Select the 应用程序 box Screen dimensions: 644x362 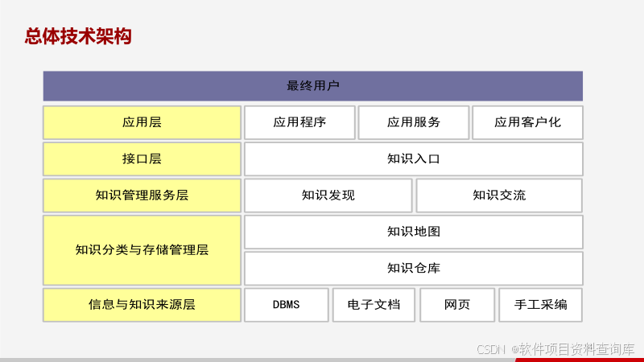299,122
